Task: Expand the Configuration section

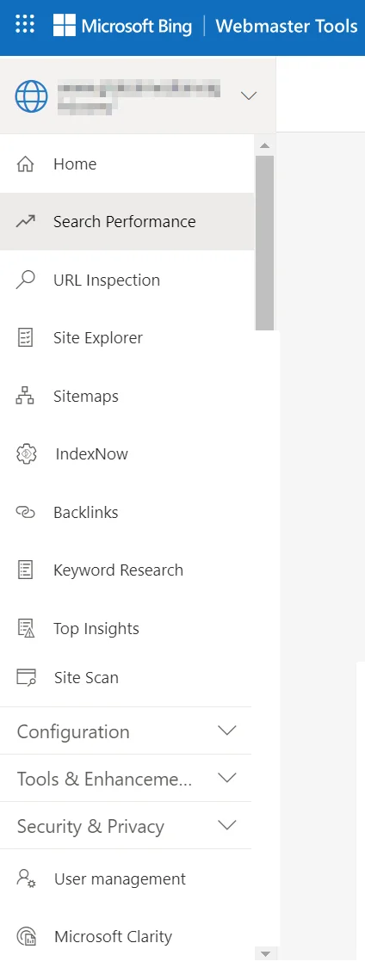Action: coord(125,731)
